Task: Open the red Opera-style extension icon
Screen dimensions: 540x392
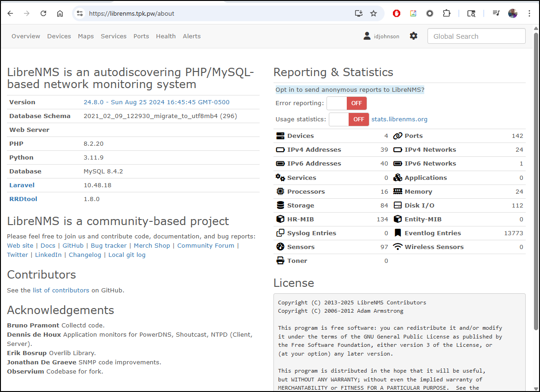Action: (x=397, y=13)
